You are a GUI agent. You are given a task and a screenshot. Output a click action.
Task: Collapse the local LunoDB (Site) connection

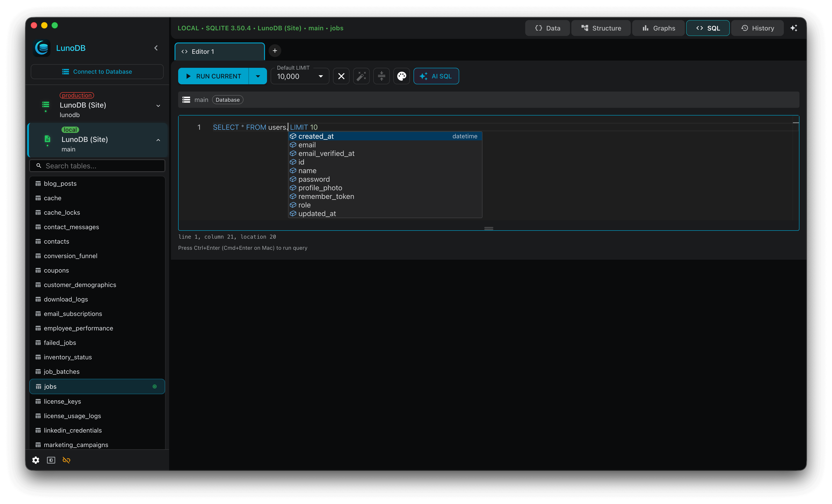click(x=158, y=139)
